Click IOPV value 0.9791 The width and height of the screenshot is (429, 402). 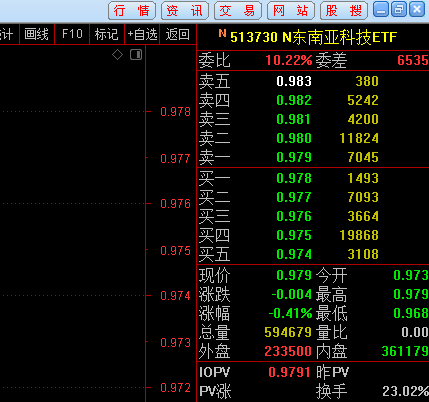(x=289, y=372)
